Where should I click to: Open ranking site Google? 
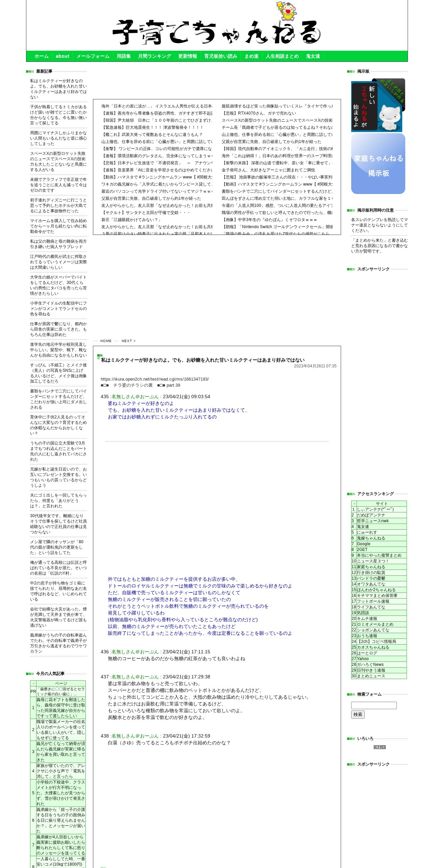point(364,544)
